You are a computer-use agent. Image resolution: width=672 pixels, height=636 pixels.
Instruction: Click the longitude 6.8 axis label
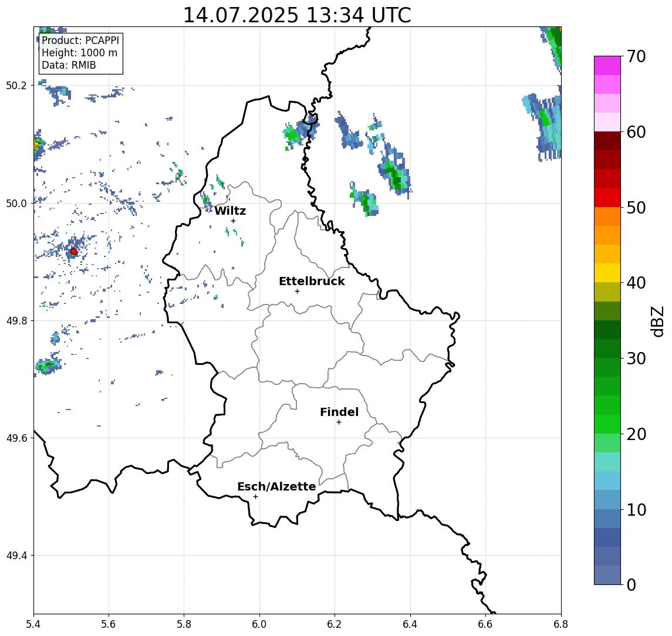click(561, 624)
